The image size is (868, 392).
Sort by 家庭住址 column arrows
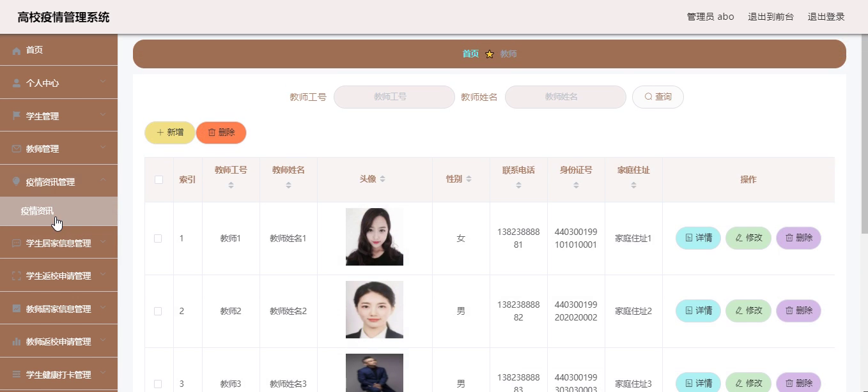(x=633, y=185)
